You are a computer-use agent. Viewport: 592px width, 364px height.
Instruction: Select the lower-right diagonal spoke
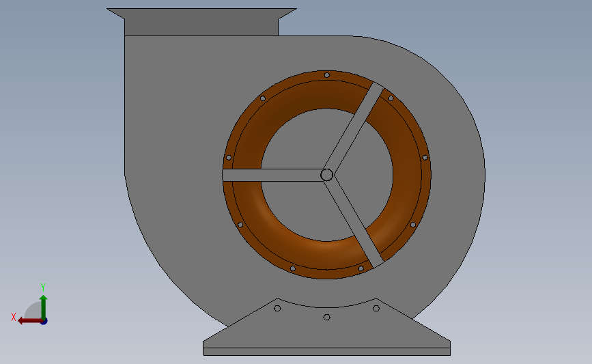tap(354, 223)
